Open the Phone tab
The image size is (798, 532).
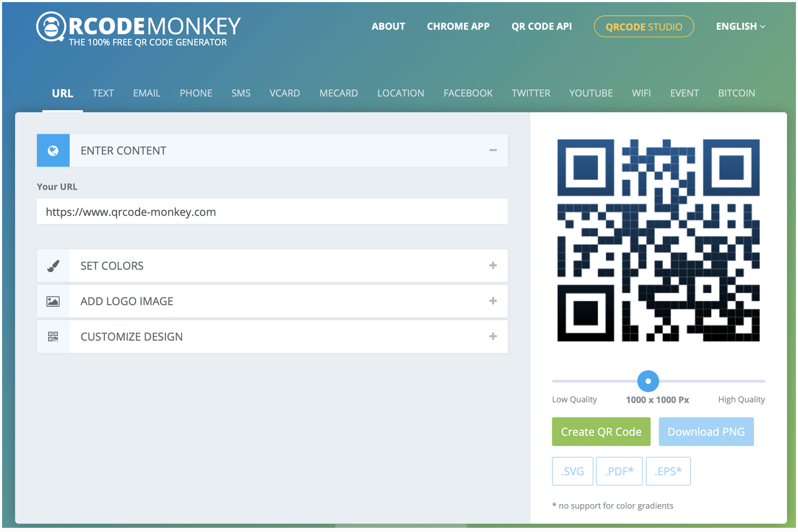(x=196, y=93)
